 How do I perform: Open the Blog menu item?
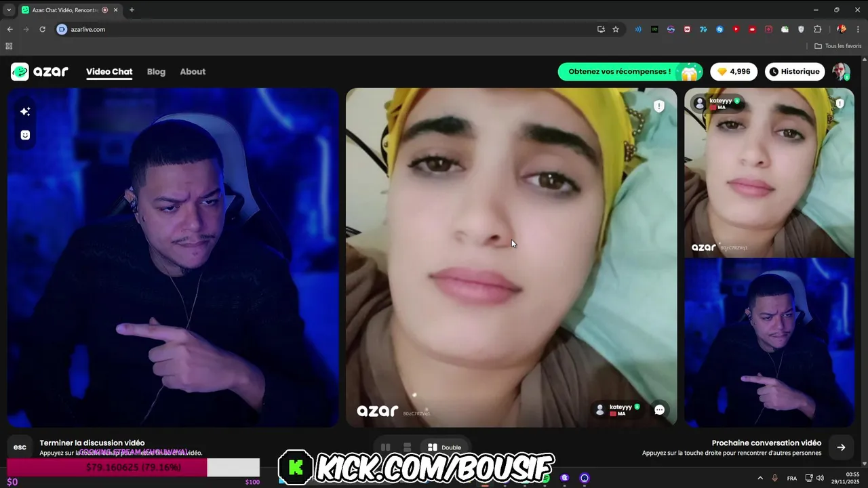156,72
